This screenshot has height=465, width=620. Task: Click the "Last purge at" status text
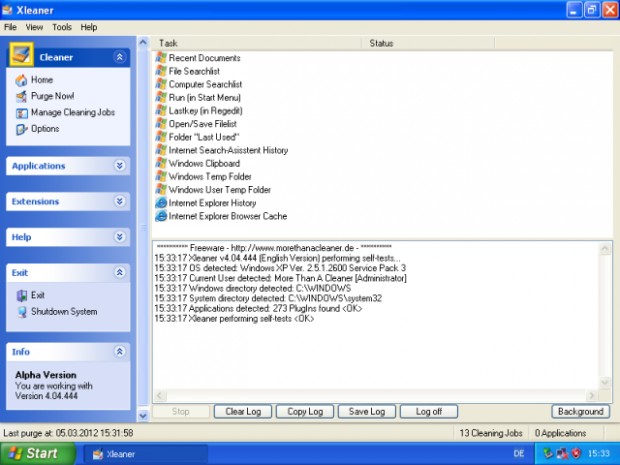click(68, 433)
